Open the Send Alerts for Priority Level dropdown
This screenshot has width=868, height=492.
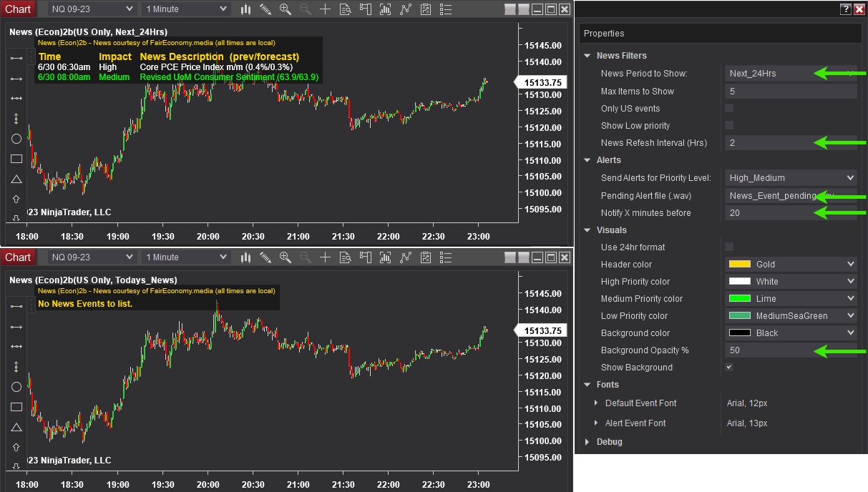click(x=790, y=177)
